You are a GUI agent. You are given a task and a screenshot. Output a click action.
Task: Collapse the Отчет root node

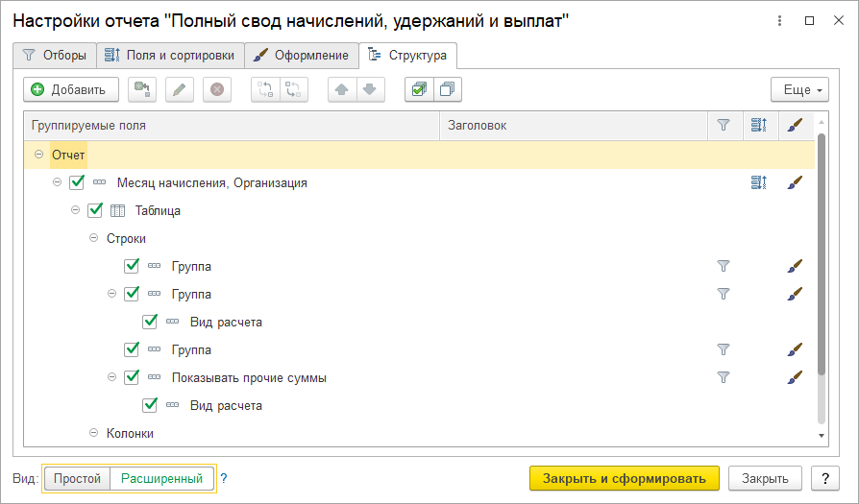click(x=38, y=155)
